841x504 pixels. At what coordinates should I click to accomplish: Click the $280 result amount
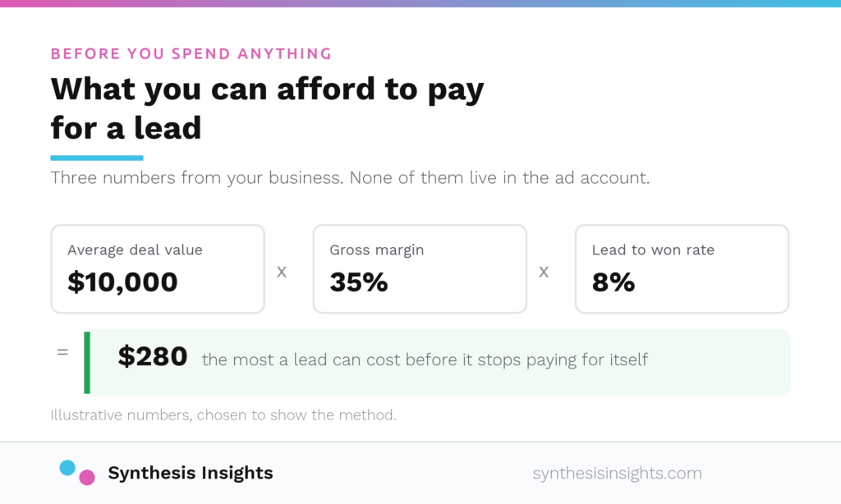point(152,356)
